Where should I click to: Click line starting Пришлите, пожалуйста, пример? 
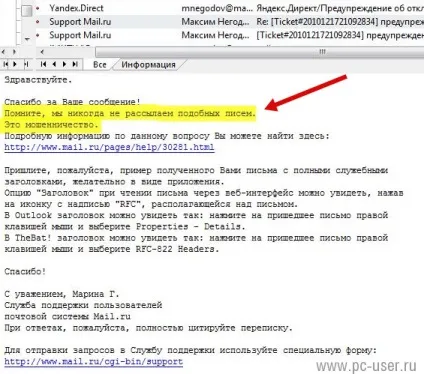point(196,170)
